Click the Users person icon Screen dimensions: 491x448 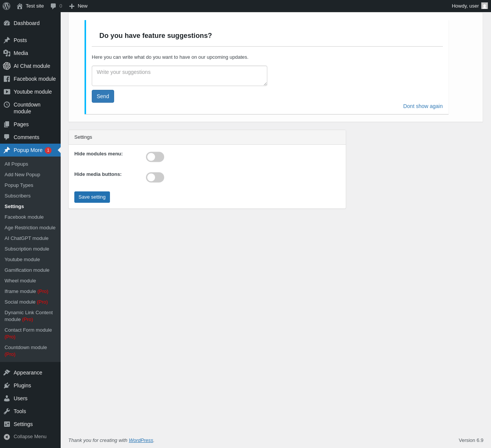pos(7,398)
